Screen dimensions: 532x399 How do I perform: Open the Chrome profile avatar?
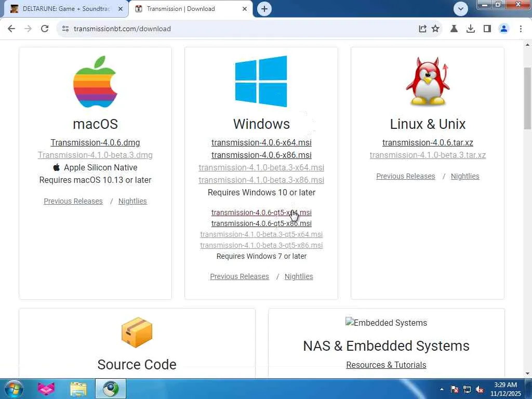[x=504, y=29]
